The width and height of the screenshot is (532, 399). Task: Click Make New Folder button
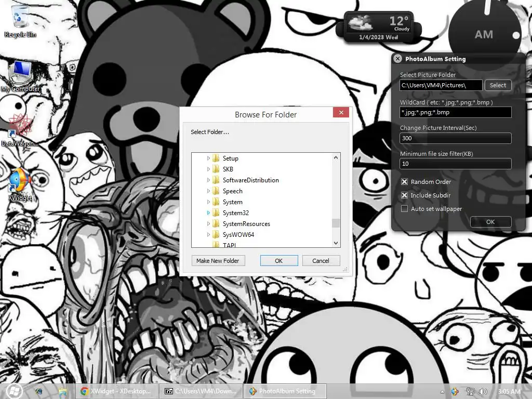point(218,261)
